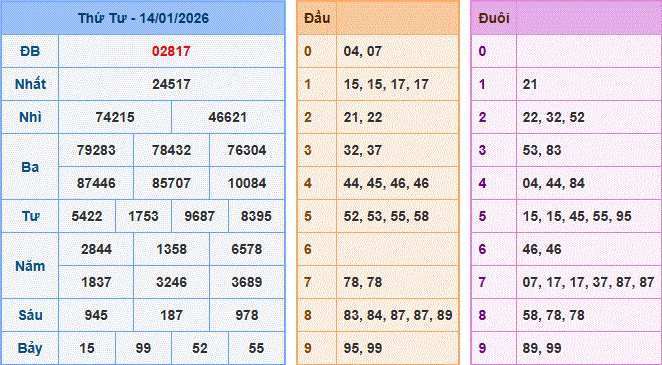Select second prize number 46621

tap(228, 117)
